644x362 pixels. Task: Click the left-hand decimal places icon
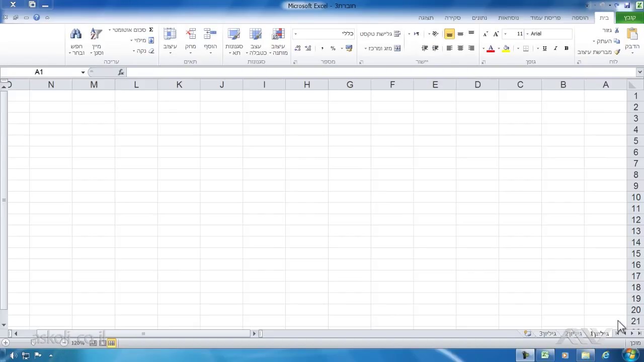[297, 48]
